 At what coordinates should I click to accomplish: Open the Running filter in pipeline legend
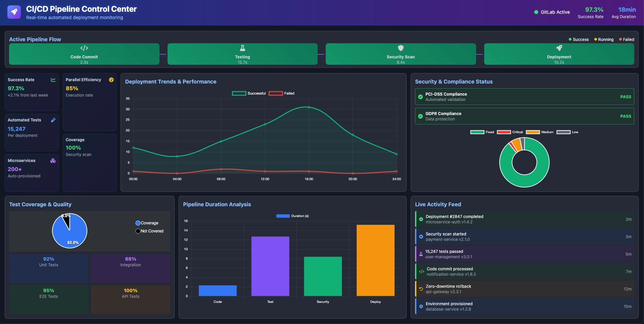pyautogui.click(x=603, y=39)
